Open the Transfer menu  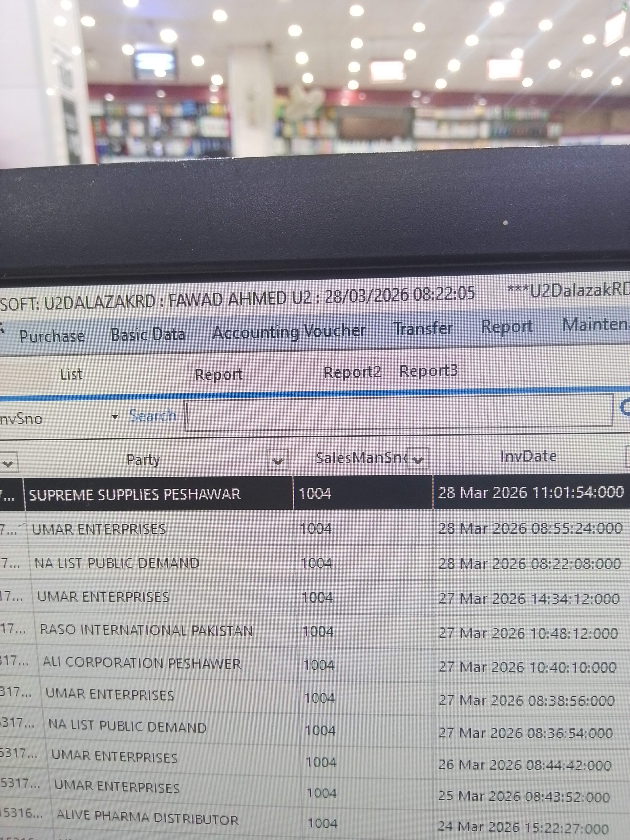click(x=423, y=329)
